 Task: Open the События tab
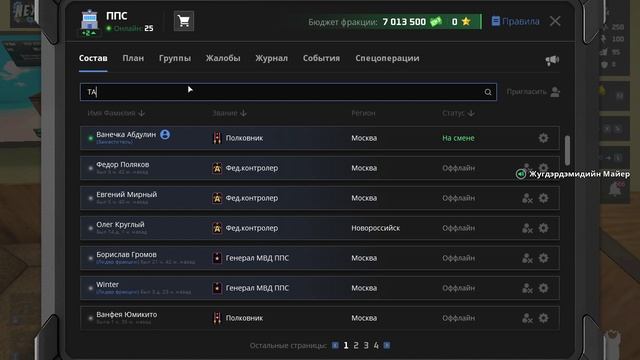[x=321, y=58]
